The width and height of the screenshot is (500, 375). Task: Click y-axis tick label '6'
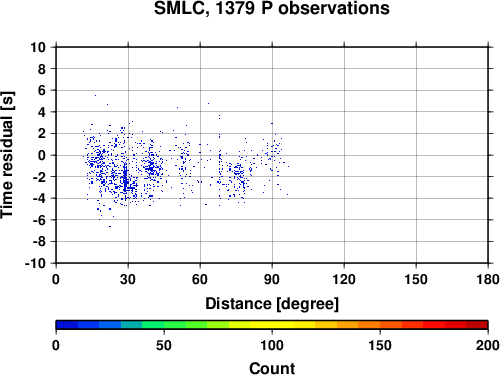click(42, 90)
